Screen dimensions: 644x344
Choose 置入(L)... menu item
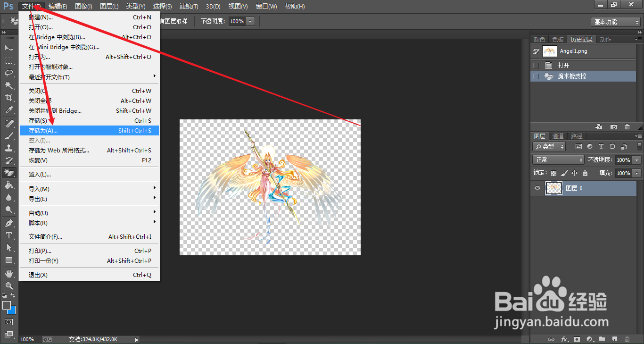click(89, 174)
